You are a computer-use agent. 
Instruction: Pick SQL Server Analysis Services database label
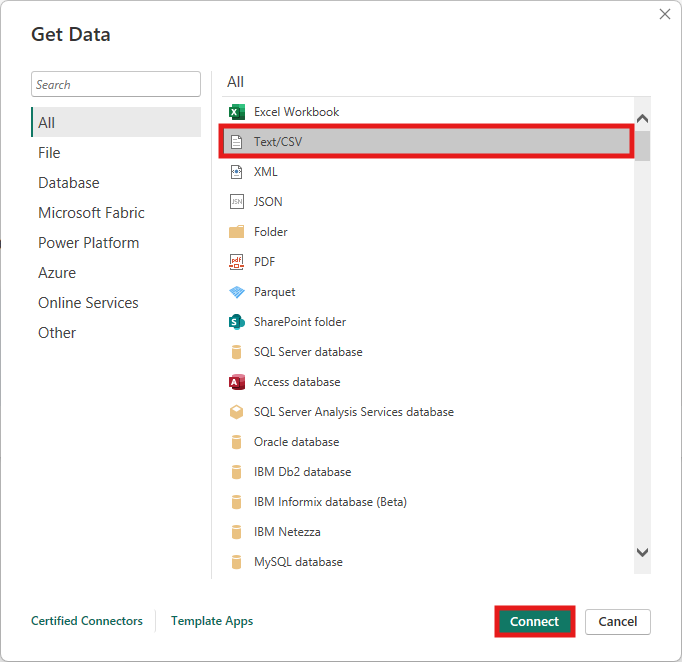point(354,412)
